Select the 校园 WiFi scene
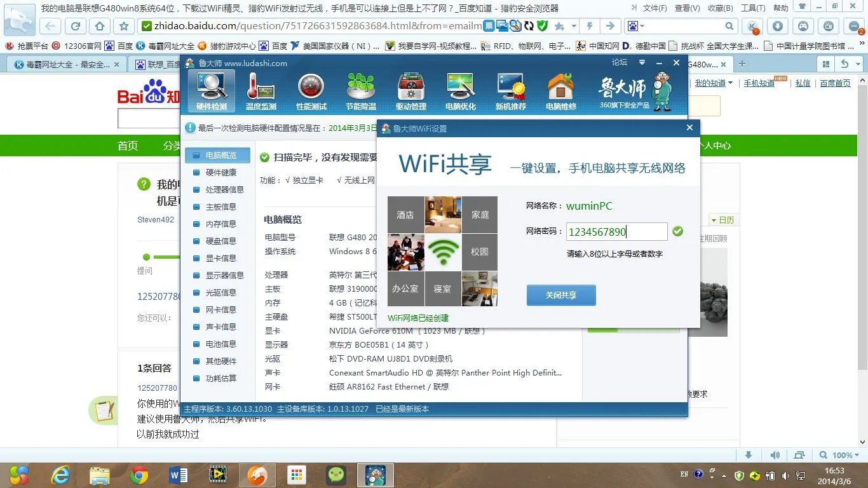Image resolution: width=868 pixels, height=488 pixels. (x=480, y=252)
